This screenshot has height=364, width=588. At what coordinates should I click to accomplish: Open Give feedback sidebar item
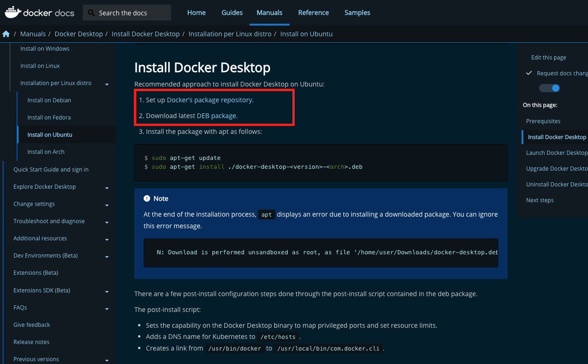[32, 325]
